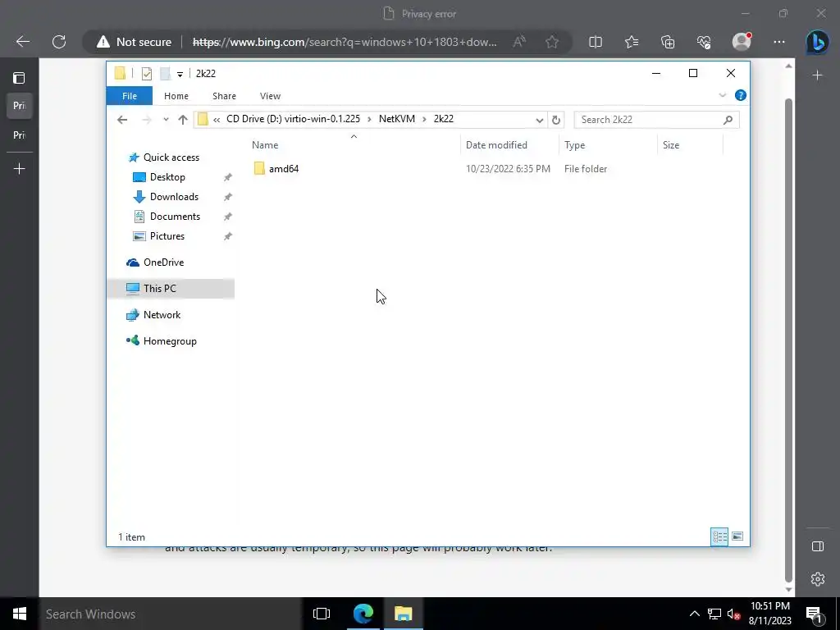The image size is (840, 630).
Task: Open Edge split screen icon
Action: [596, 42]
